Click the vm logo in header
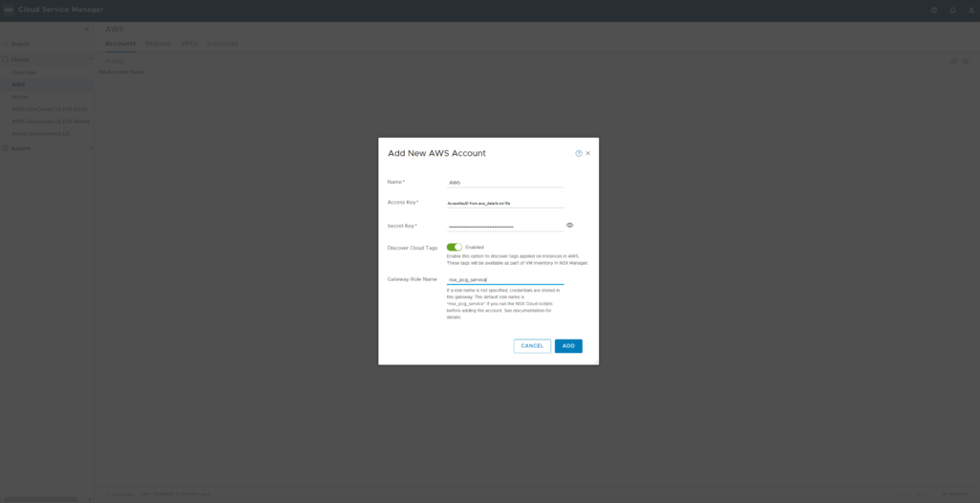 point(8,10)
